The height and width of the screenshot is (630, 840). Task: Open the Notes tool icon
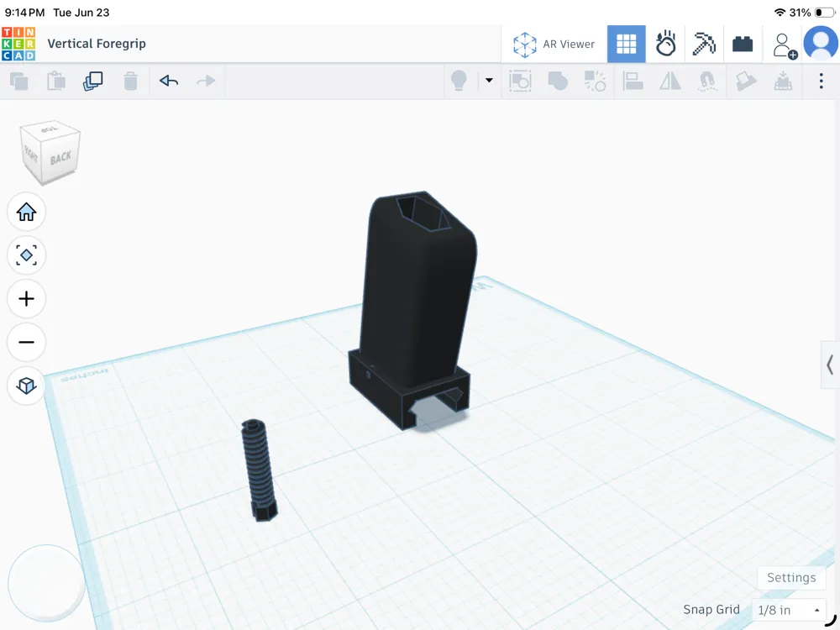click(746, 81)
